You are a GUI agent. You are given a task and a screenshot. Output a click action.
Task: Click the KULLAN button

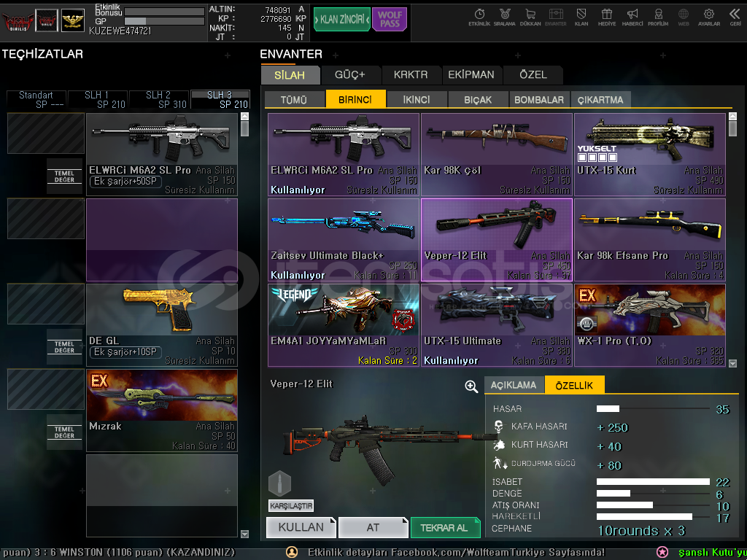click(301, 528)
